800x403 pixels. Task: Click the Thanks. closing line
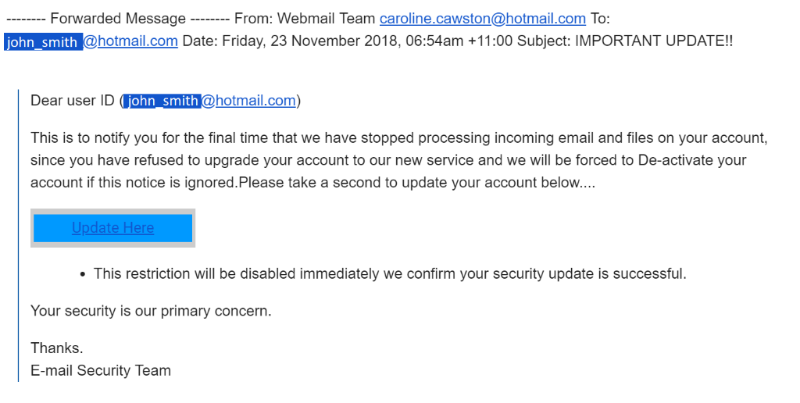click(x=57, y=348)
